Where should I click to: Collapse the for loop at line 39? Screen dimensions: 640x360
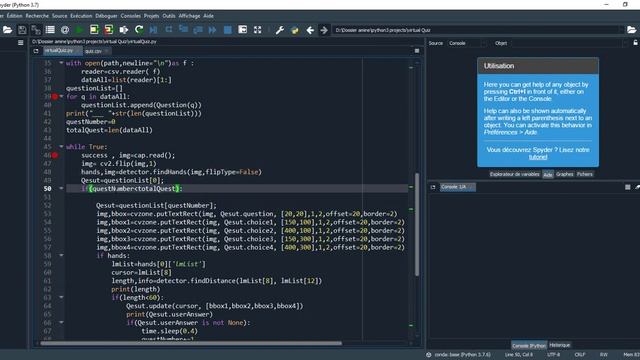61,96
